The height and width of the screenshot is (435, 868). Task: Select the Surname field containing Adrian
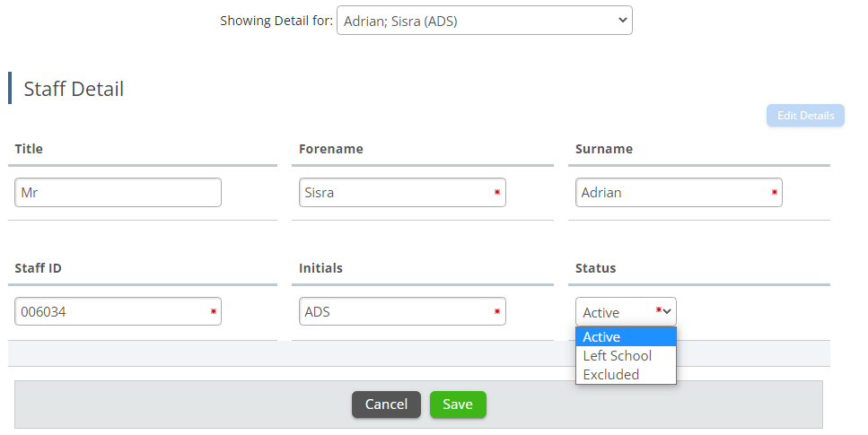point(673,193)
